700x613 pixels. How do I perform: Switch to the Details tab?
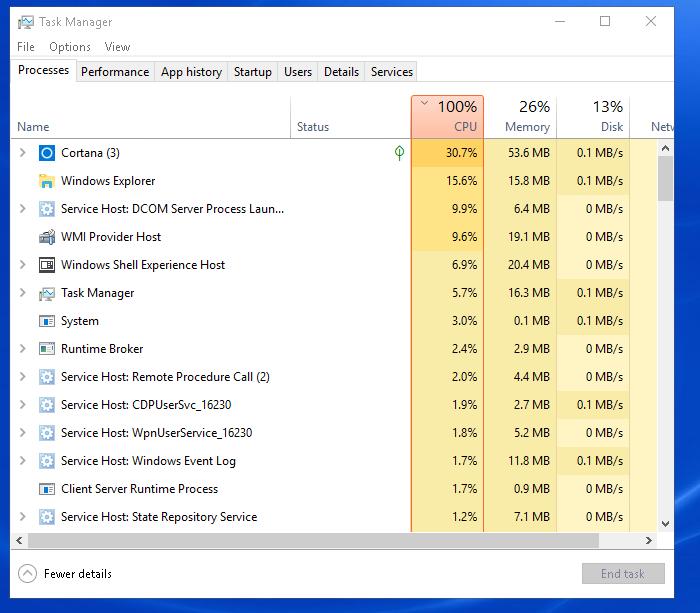pyautogui.click(x=342, y=72)
